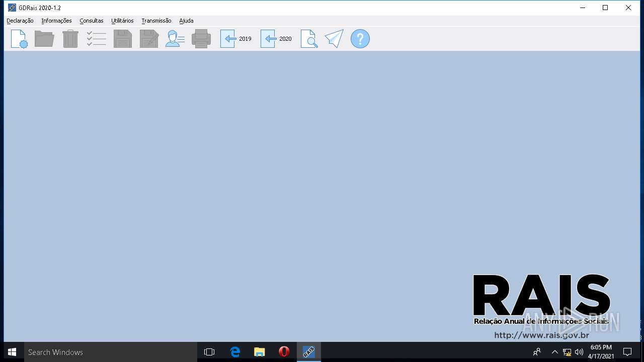Launch Opera browser from taskbar
This screenshot has width=644, height=362.
[284, 352]
